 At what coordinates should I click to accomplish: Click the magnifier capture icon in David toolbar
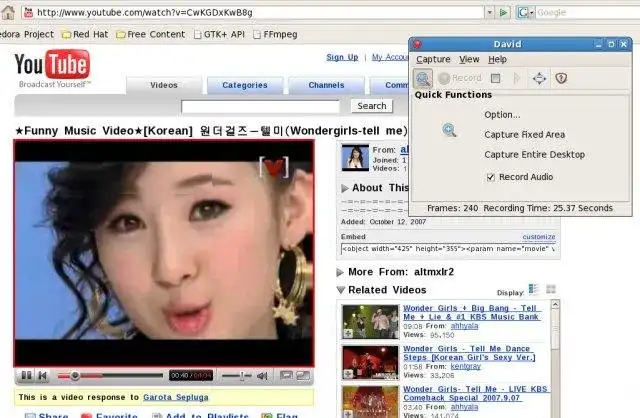[x=423, y=78]
